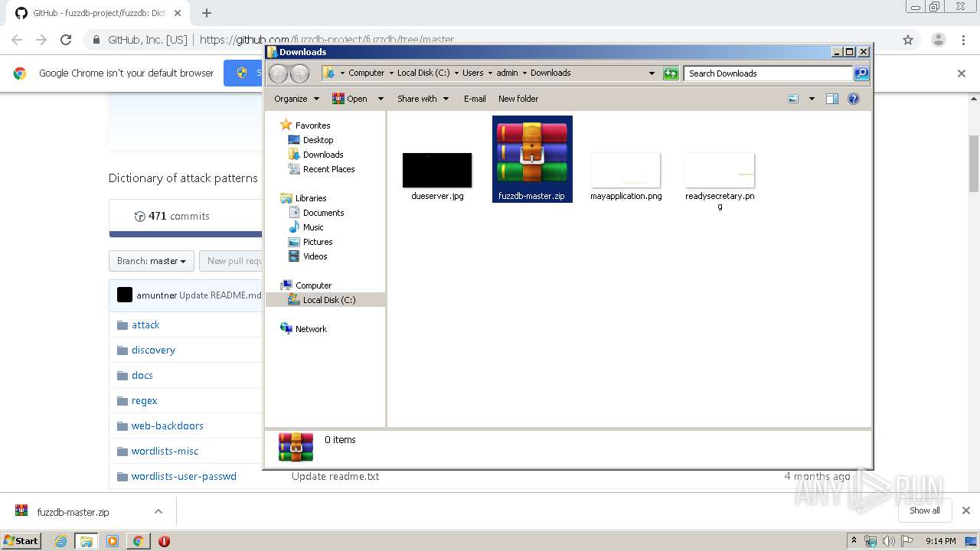This screenshot has width=980, height=551.
Task: Open the Branch: master dropdown
Action: pos(152,261)
